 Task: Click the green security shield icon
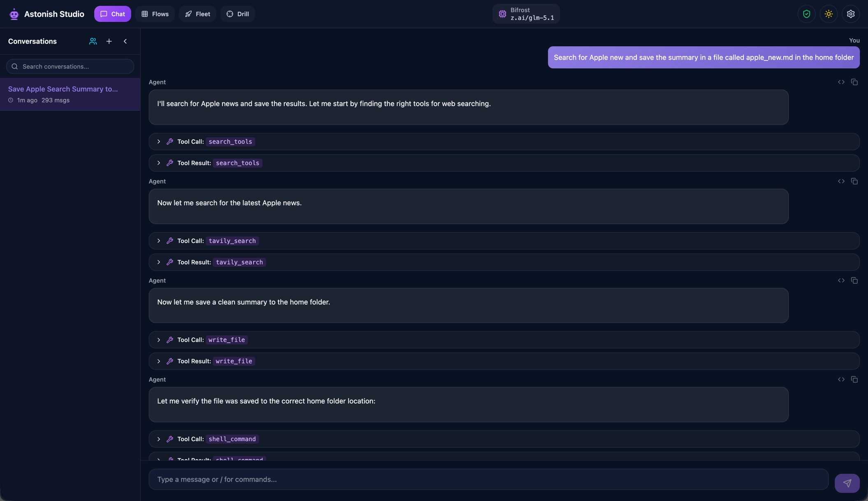tap(806, 14)
